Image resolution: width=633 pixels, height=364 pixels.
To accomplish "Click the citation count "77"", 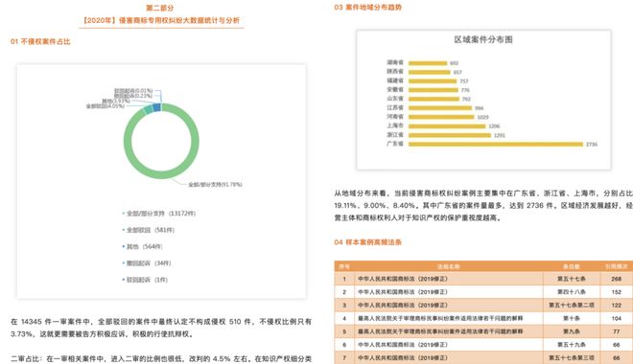I will tap(616, 331).
